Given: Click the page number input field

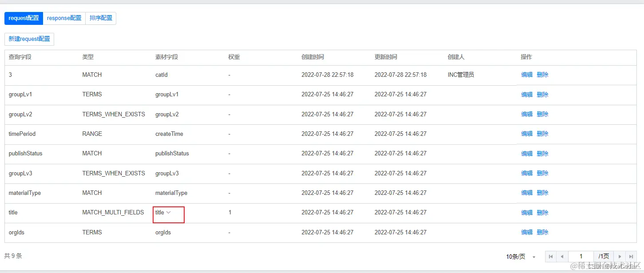Looking at the screenshot, I should point(581,257).
